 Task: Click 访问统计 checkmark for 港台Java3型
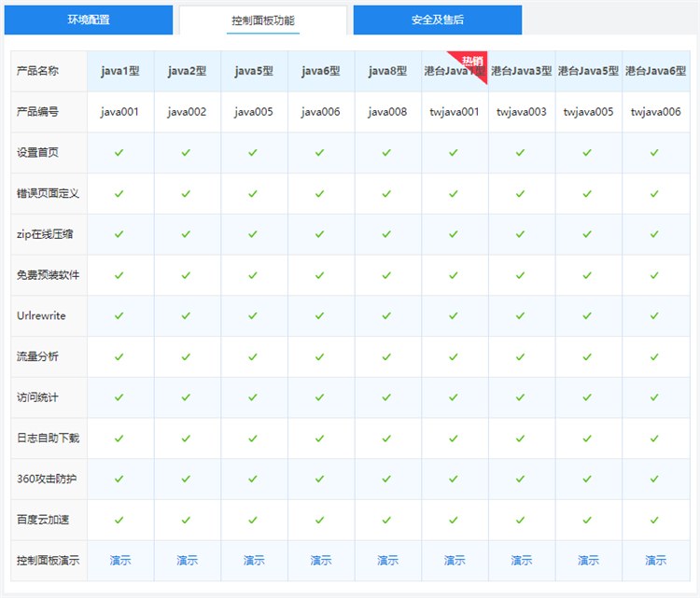(521, 397)
